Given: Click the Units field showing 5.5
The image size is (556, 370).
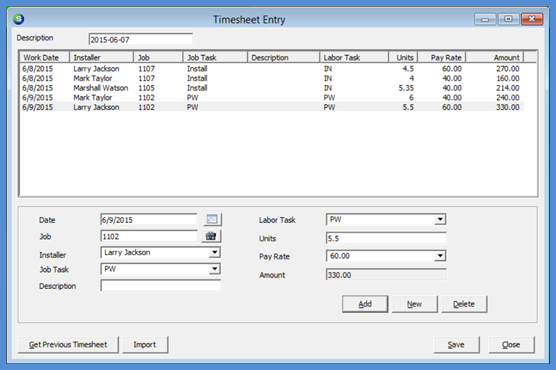Looking at the screenshot, I should (x=386, y=238).
